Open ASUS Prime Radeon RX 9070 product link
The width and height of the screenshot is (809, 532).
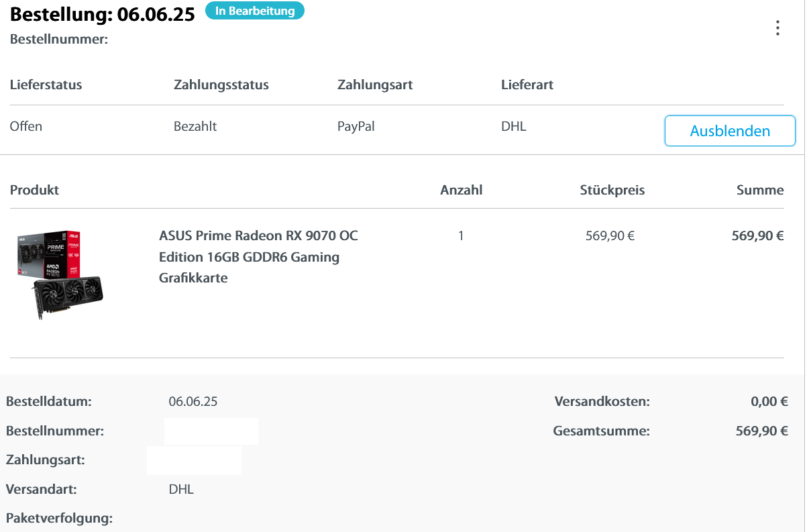(259, 256)
